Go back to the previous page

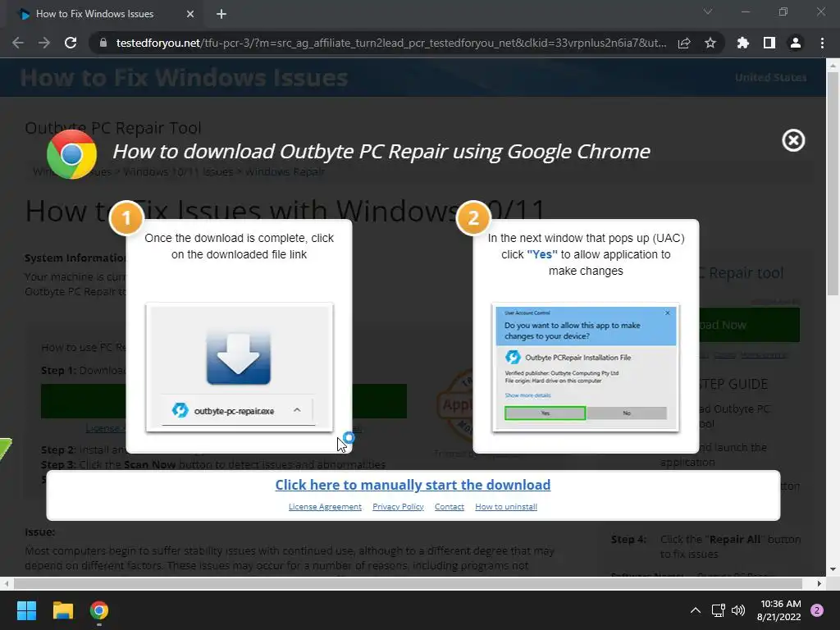click(x=18, y=43)
